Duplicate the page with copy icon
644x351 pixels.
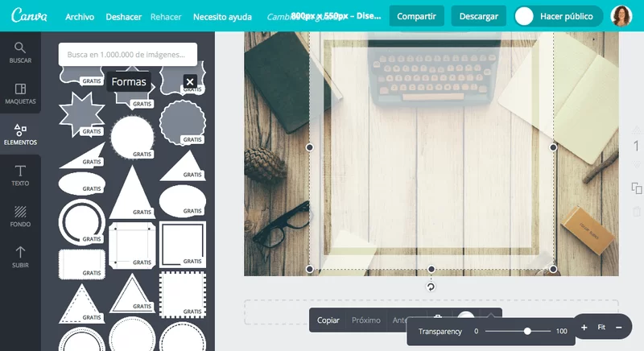point(636,188)
